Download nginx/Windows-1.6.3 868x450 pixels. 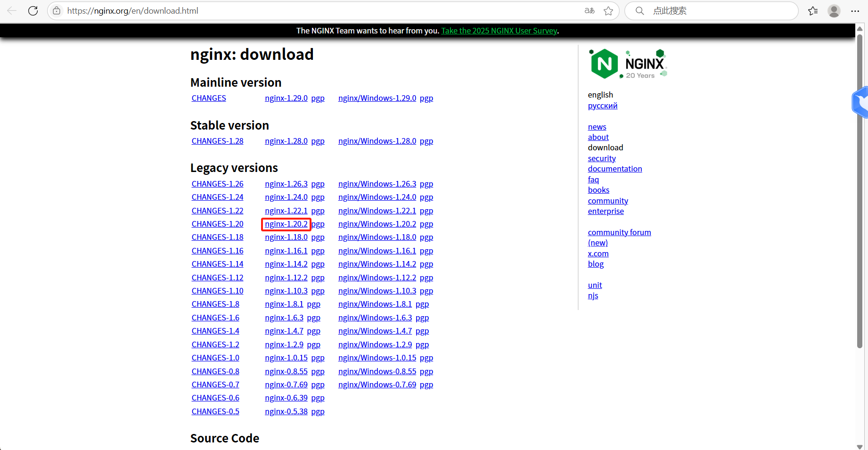375,318
